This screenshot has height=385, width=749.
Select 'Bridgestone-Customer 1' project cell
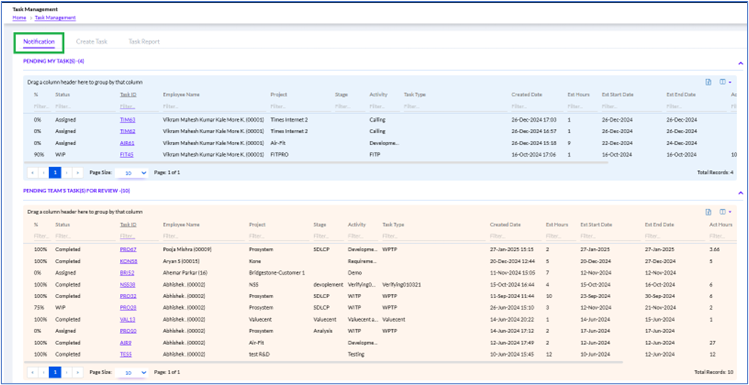click(277, 273)
